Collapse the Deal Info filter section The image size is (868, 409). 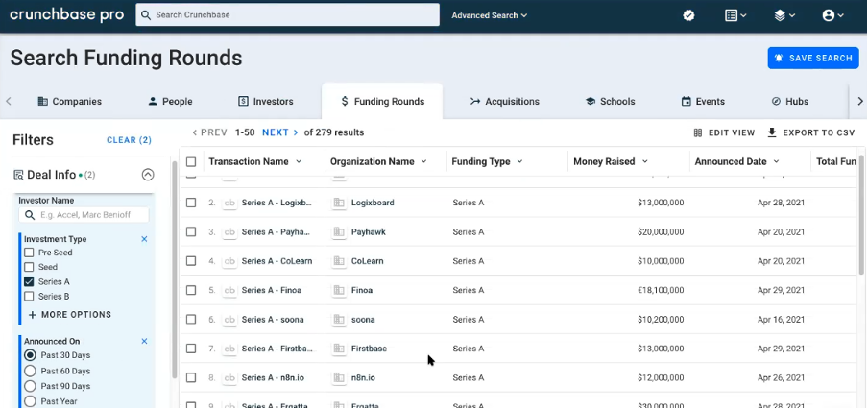pos(147,175)
